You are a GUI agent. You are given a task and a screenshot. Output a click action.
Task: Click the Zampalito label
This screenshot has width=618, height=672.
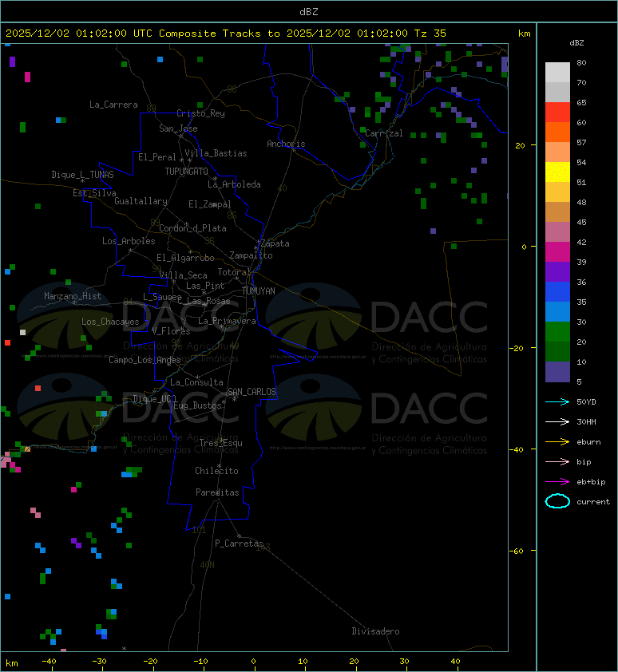click(251, 255)
